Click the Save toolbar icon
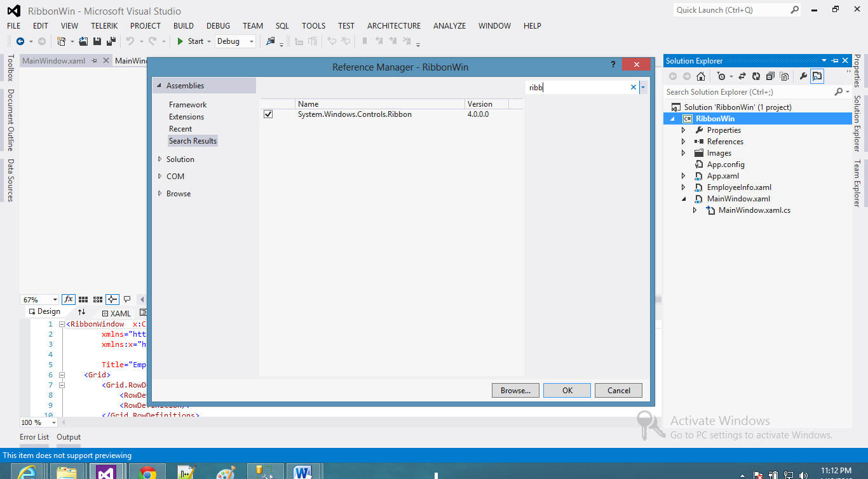 (x=97, y=41)
